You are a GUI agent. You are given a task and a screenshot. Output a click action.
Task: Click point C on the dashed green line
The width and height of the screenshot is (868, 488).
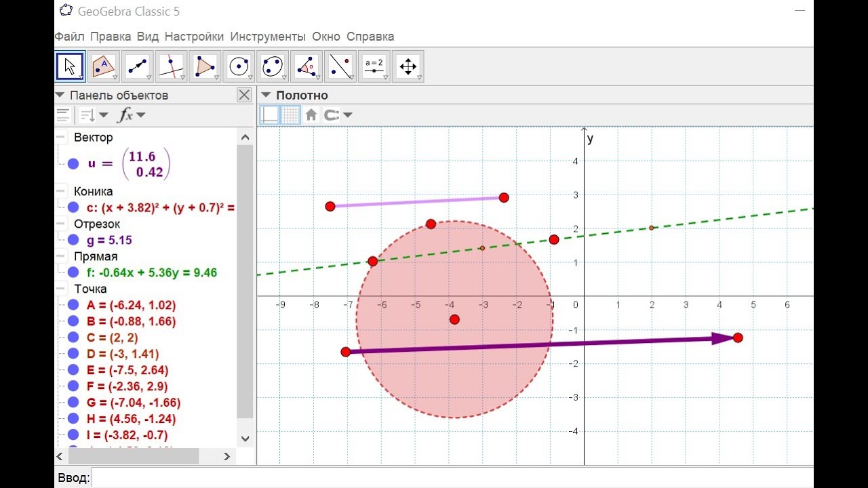tap(651, 228)
